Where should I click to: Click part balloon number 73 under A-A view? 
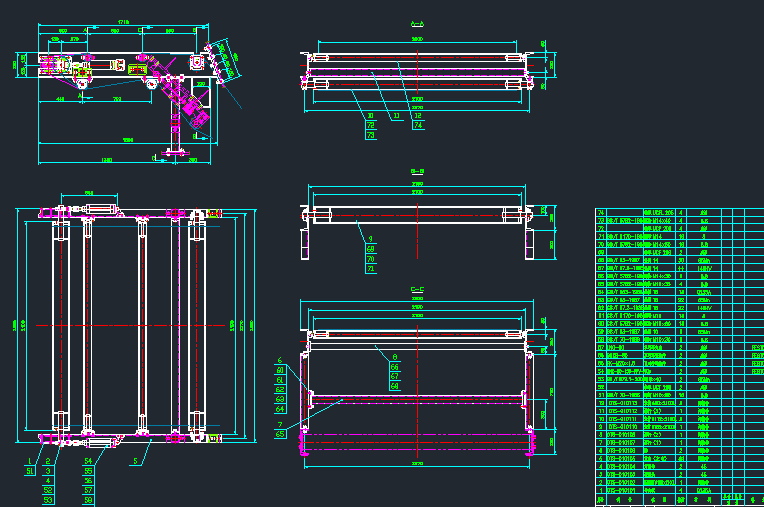tap(371, 135)
